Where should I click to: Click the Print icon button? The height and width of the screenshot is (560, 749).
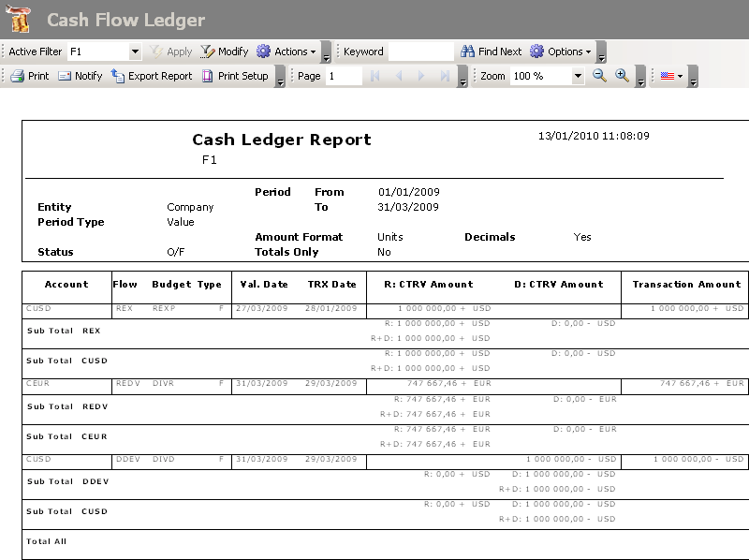29,76
